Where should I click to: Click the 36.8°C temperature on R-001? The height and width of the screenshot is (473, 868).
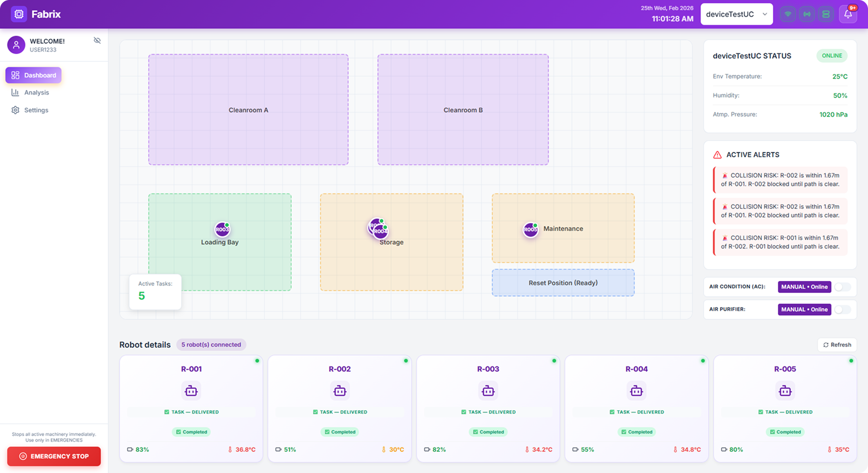pos(245,449)
